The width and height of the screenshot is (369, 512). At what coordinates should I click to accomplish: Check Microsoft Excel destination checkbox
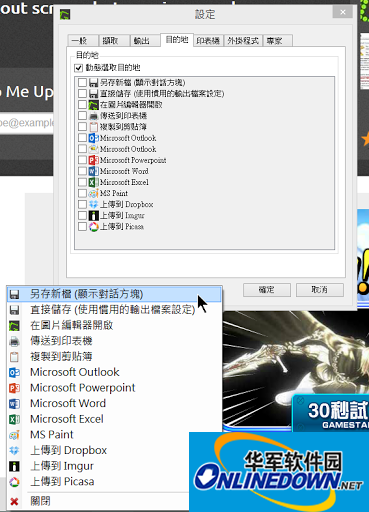point(82,182)
